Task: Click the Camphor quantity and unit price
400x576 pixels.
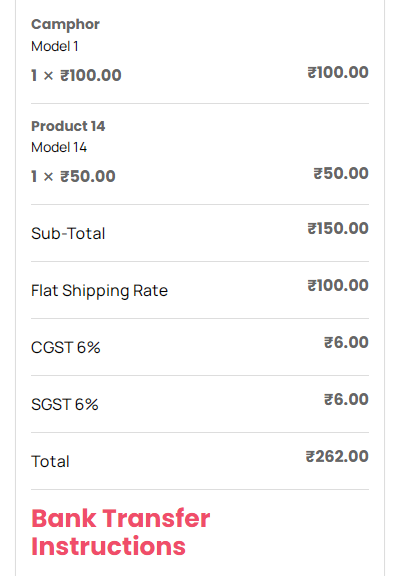Action: coord(76,75)
